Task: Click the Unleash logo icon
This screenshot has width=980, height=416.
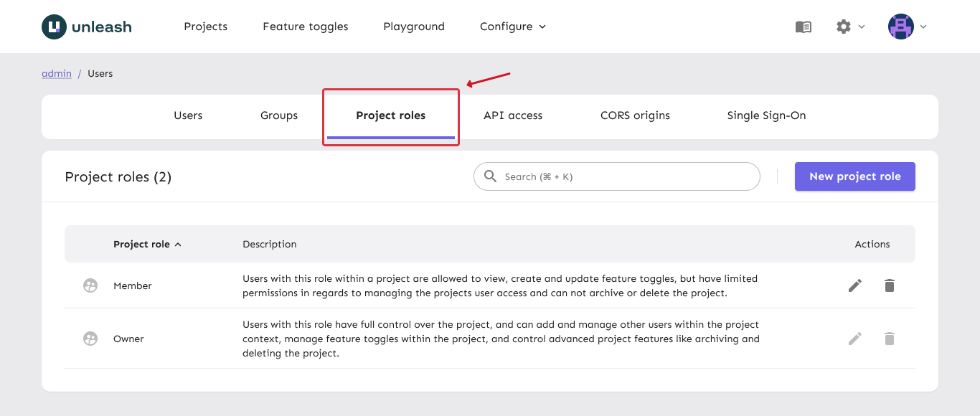Action: click(55, 27)
